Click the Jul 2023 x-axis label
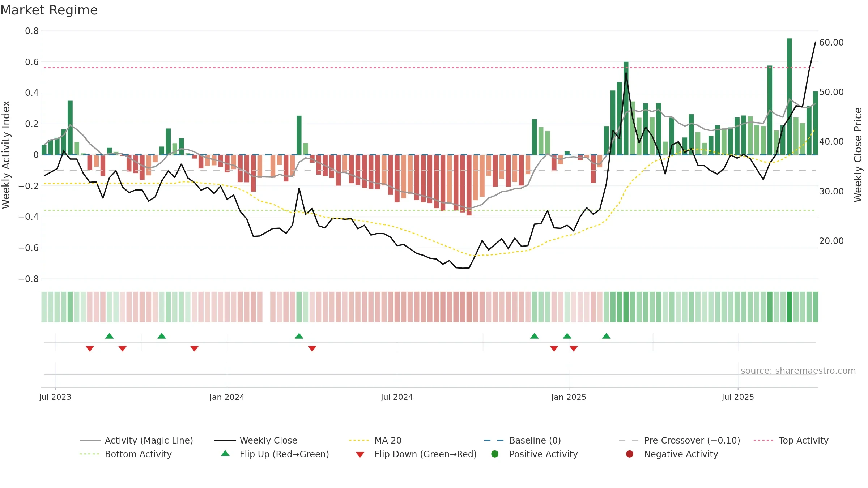Viewport: 868px width, 488px height. click(55, 397)
